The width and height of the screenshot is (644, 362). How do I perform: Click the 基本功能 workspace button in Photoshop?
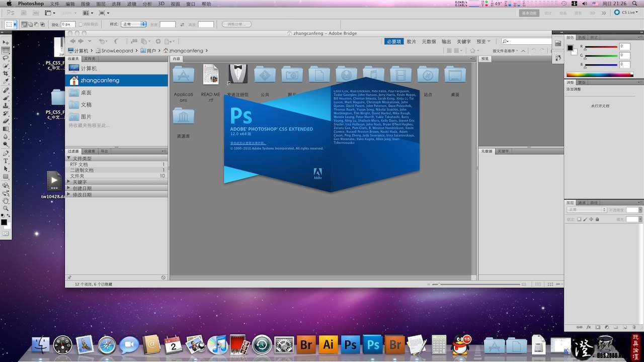529,13
